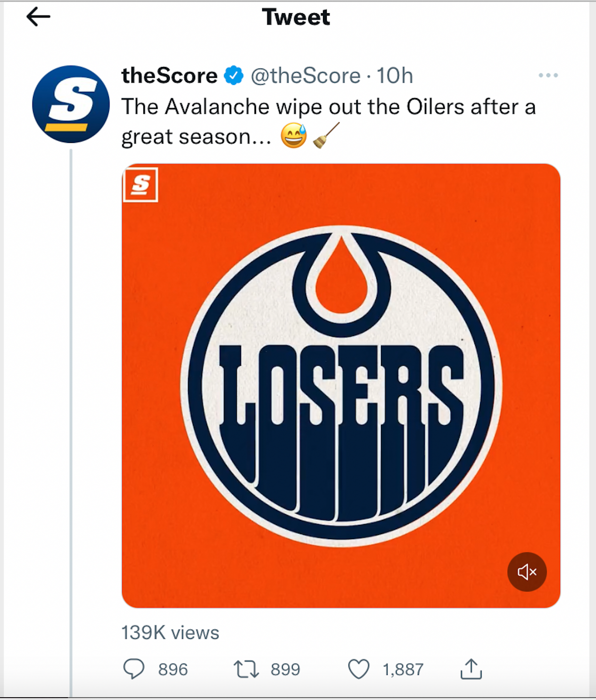Click the broom emoji in tweet text

click(x=326, y=136)
